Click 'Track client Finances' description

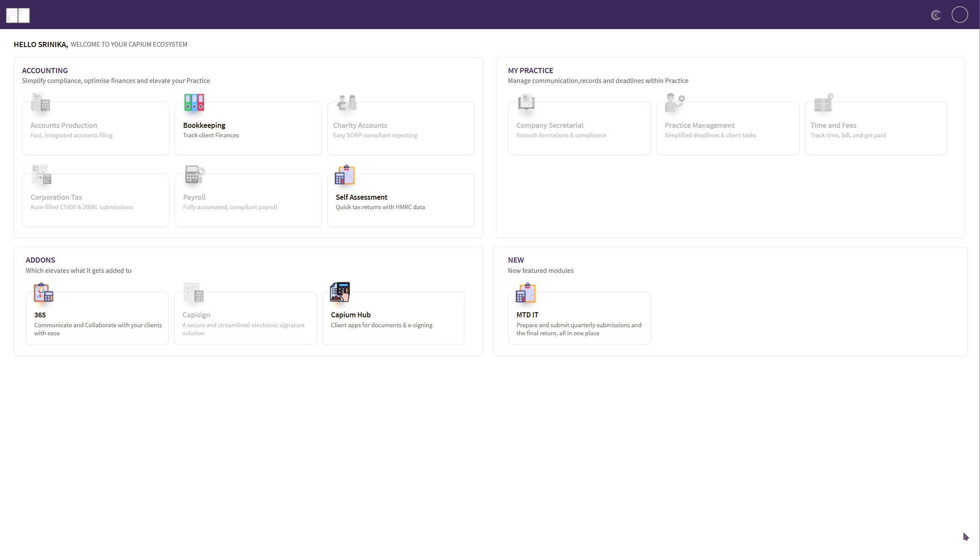pos(211,135)
